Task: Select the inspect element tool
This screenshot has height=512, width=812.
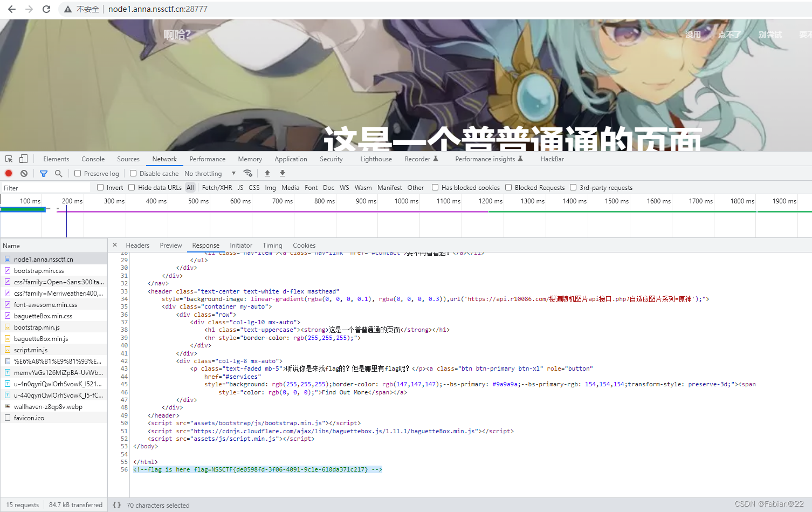Action: click(8, 158)
